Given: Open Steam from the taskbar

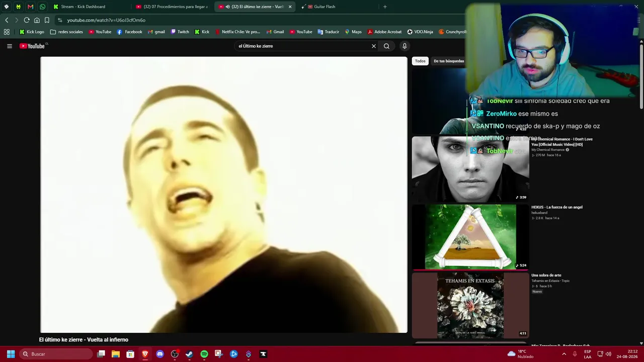Looking at the screenshot, I should (x=189, y=354).
